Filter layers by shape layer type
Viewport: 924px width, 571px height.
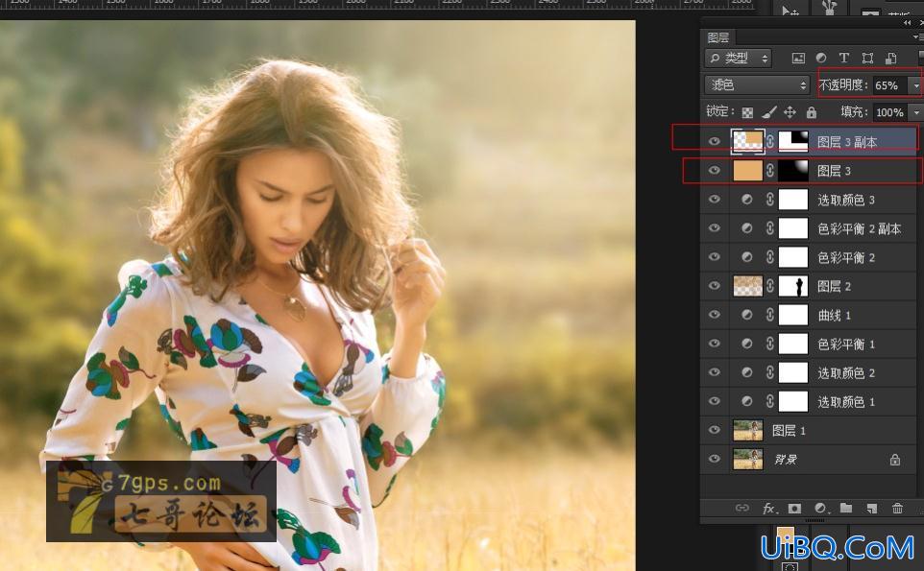867,58
